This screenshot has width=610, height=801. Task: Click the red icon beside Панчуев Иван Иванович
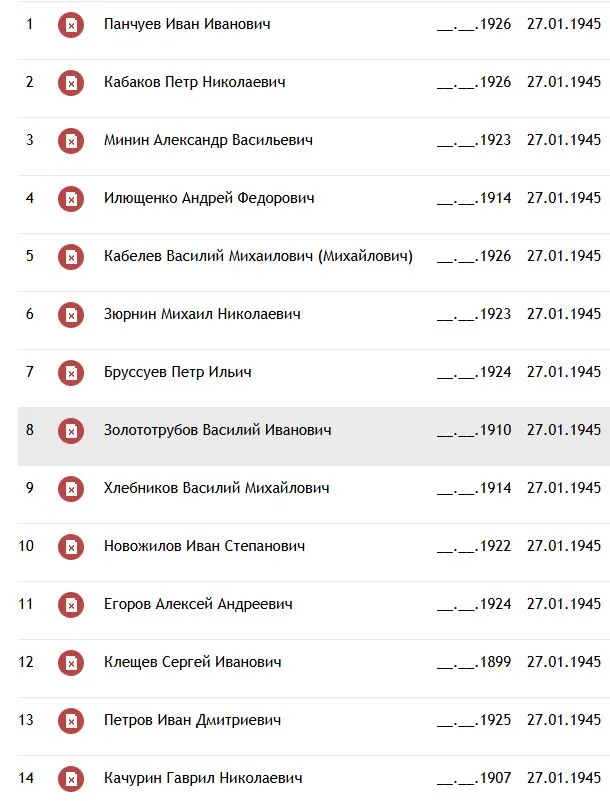click(x=71, y=25)
